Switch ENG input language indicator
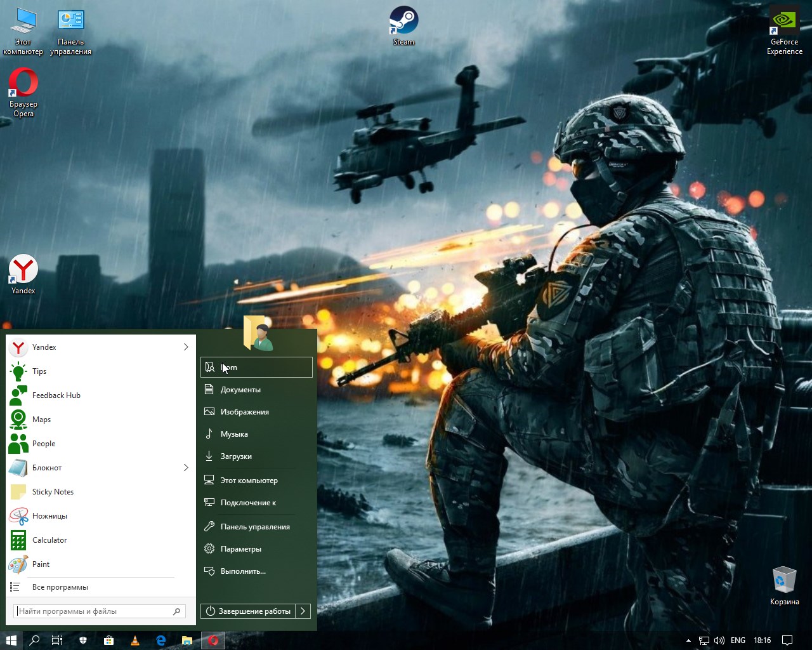Image resolution: width=812 pixels, height=650 pixels. [x=738, y=640]
